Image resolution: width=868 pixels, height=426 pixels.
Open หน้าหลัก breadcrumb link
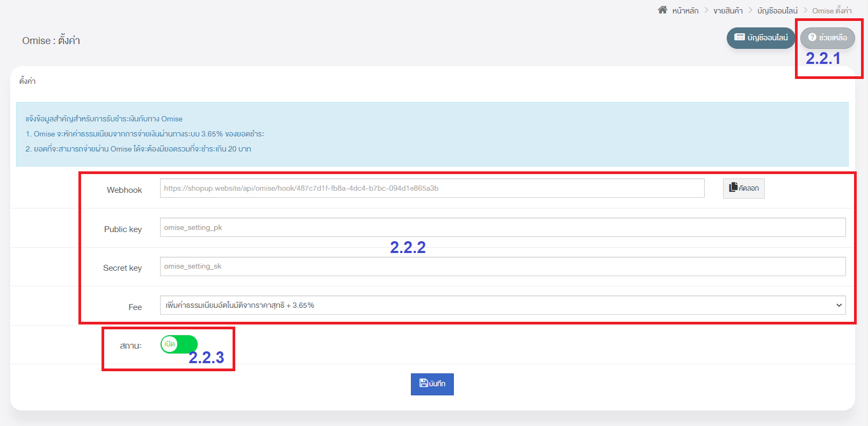685,11
